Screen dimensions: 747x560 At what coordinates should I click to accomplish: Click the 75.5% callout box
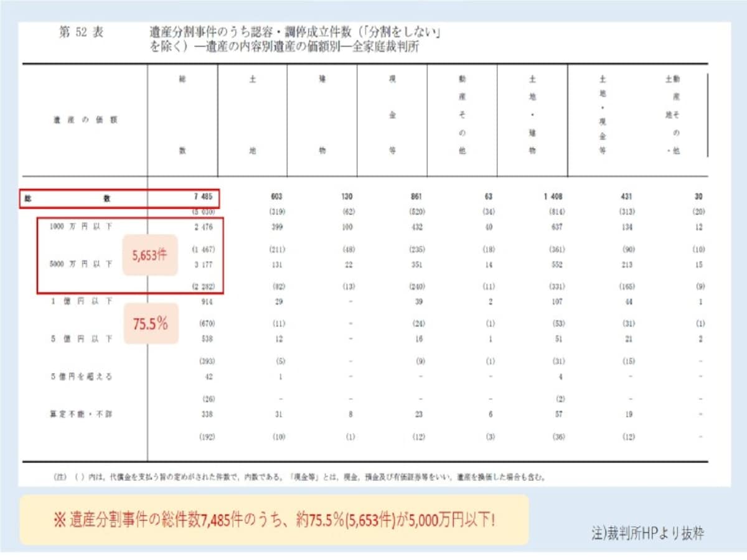tap(151, 324)
